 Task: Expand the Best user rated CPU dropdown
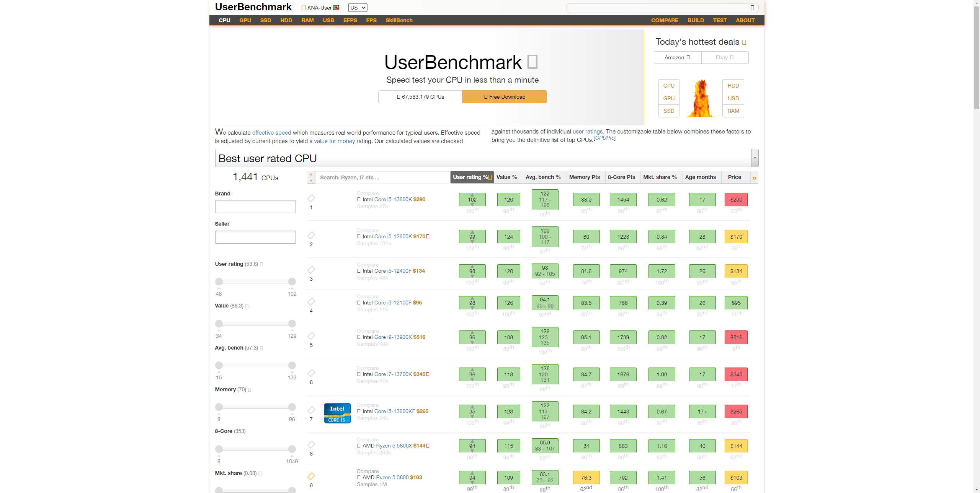click(x=755, y=158)
